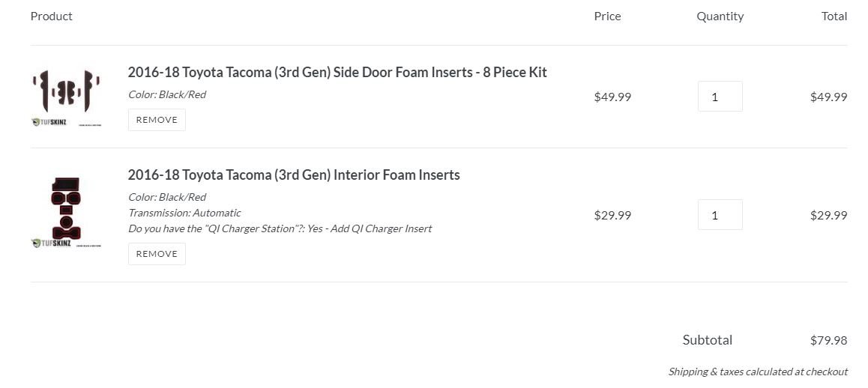Select the $29.99 unit price in Price column
This screenshot has width=868, height=388.
[x=612, y=215]
